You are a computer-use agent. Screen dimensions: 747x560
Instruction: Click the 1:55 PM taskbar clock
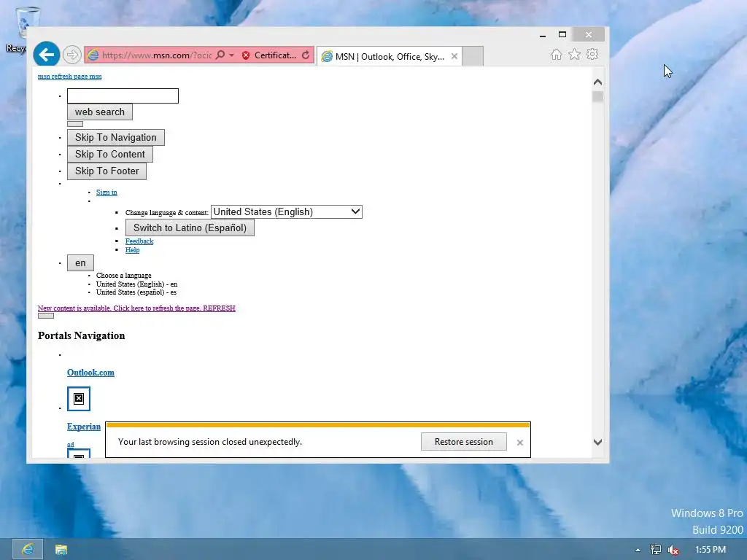711,550
